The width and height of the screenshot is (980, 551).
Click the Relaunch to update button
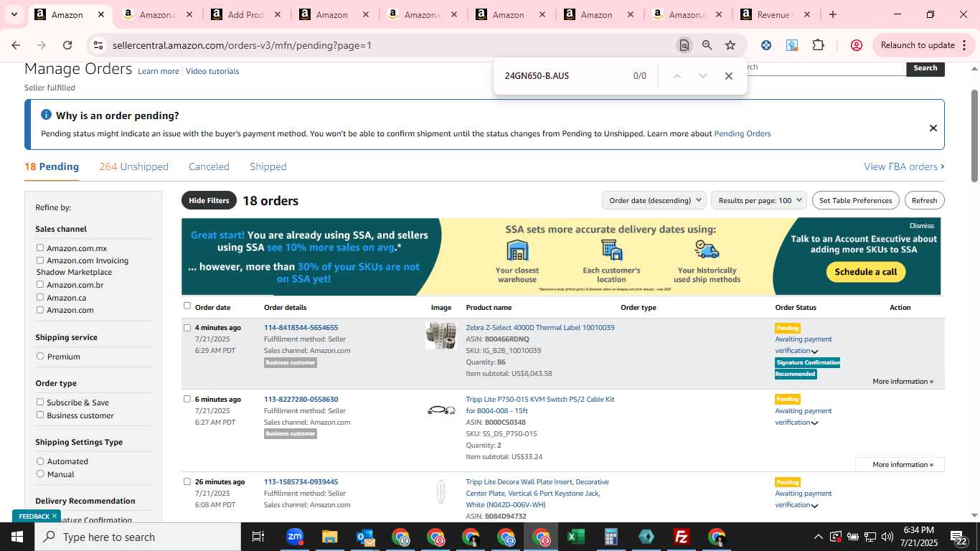tap(918, 45)
